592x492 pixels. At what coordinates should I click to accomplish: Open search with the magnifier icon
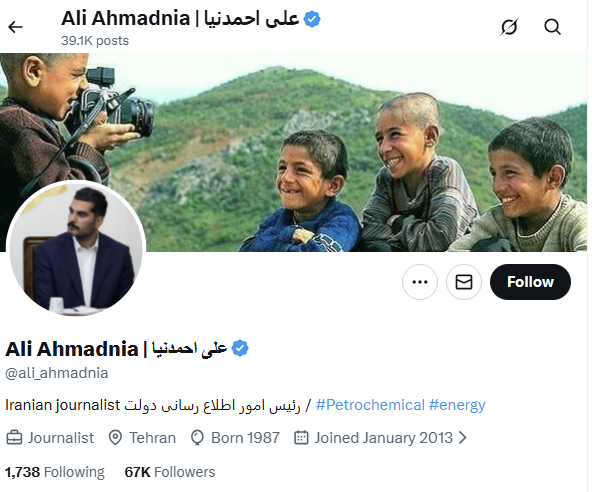552,27
